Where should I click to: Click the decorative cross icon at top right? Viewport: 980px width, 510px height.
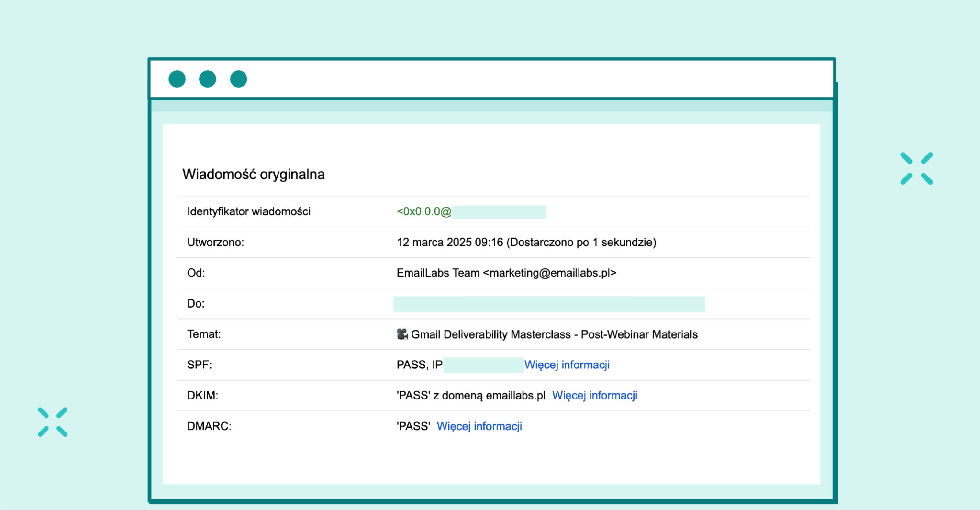pos(916,168)
